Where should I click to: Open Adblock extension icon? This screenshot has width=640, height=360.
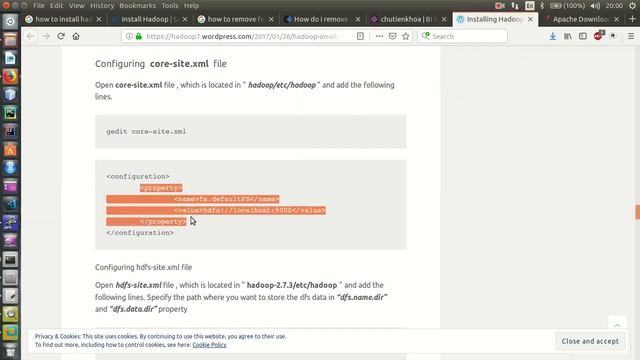tap(598, 36)
